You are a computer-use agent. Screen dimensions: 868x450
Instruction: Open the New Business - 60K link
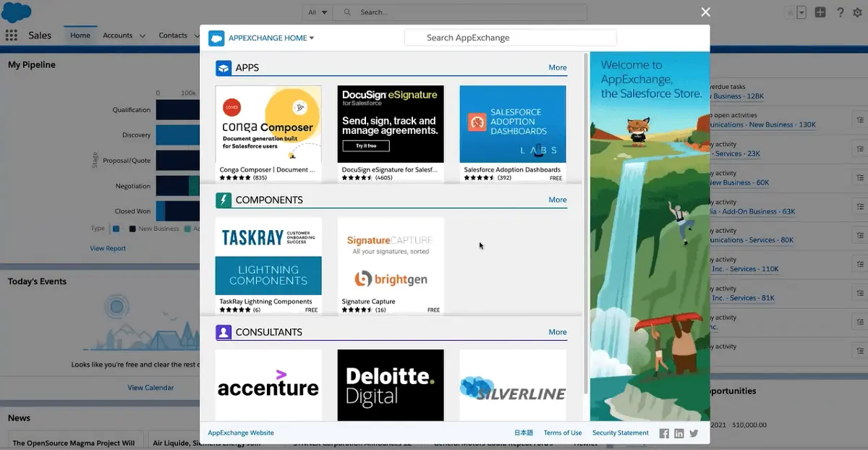[x=740, y=182]
